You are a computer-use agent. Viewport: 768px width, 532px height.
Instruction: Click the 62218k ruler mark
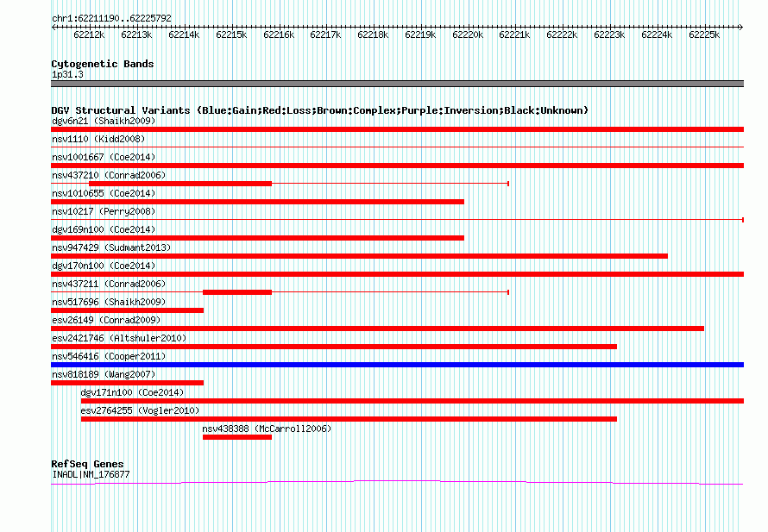[x=374, y=34]
